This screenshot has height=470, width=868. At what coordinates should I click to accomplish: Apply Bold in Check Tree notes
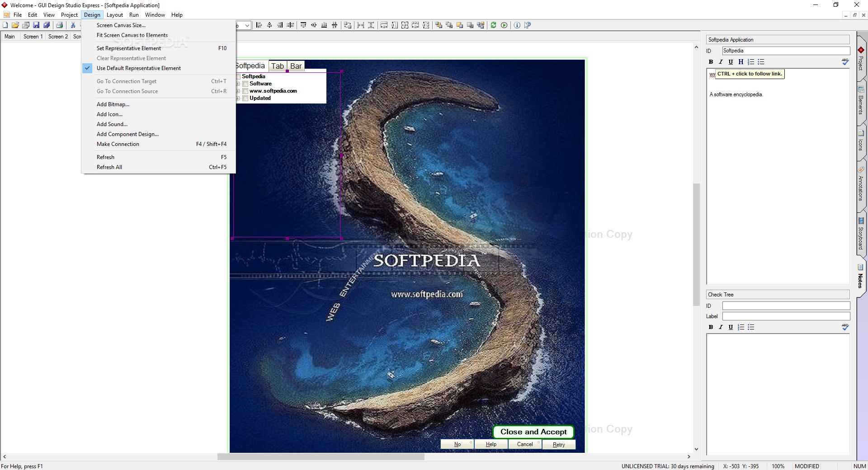(x=711, y=327)
